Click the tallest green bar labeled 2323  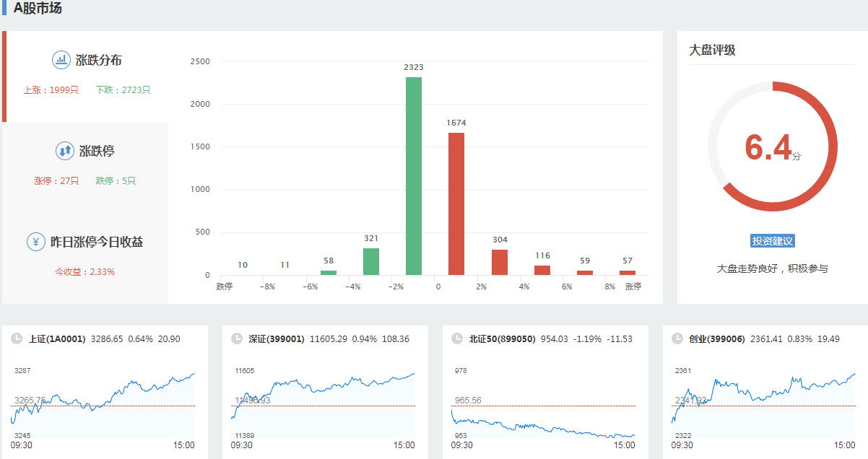pyautogui.click(x=414, y=176)
